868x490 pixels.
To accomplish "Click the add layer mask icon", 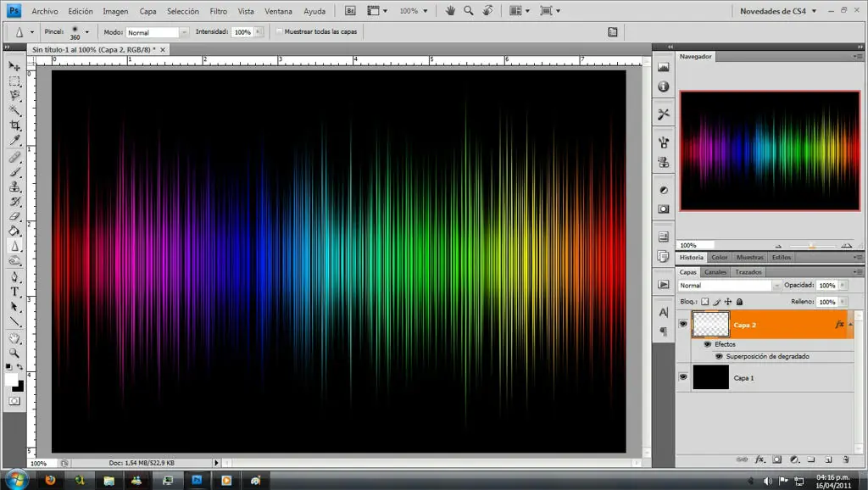I will coord(776,459).
